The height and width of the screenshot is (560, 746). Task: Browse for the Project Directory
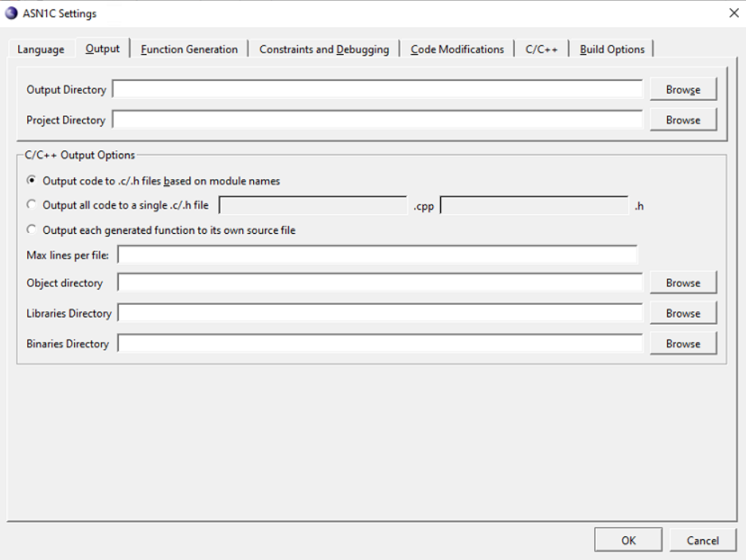pos(683,120)
